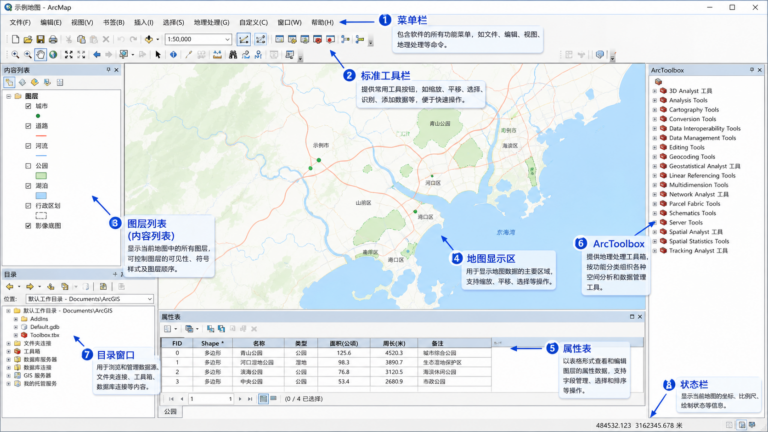Viewport: 768px width, 432px height.
Task: Expand the GIS 服务器 node
Action: tap(8, 376)
